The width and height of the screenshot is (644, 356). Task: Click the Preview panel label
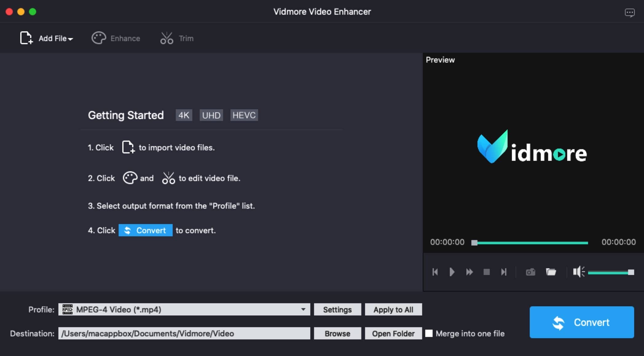coord(440,60)
